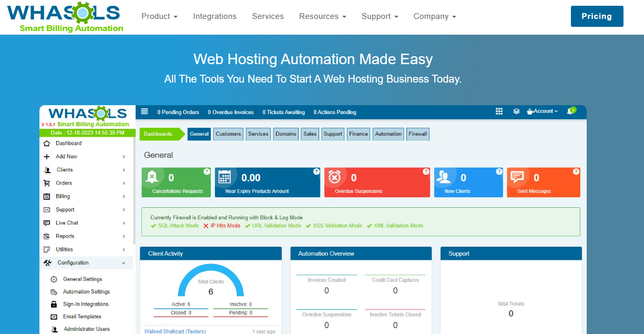Click 0 Tickets Awaiting link
The width and height of the screenshot is (644, 334).
[284, 112]
